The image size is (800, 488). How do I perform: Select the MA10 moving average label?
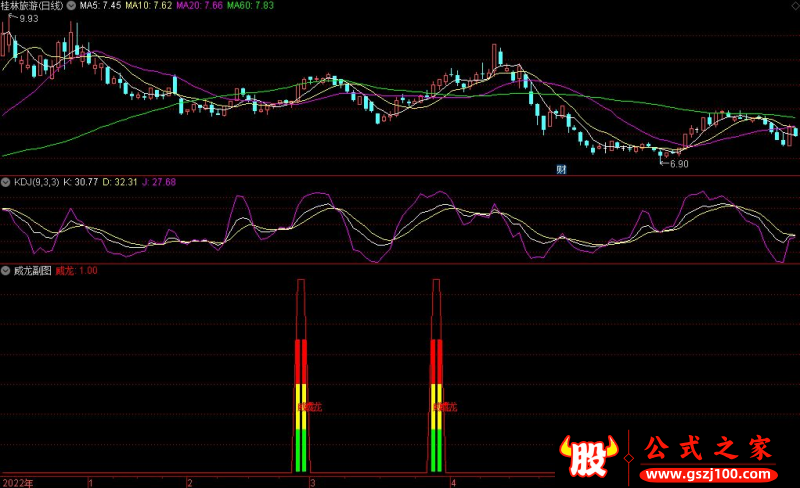click(146, 6)
